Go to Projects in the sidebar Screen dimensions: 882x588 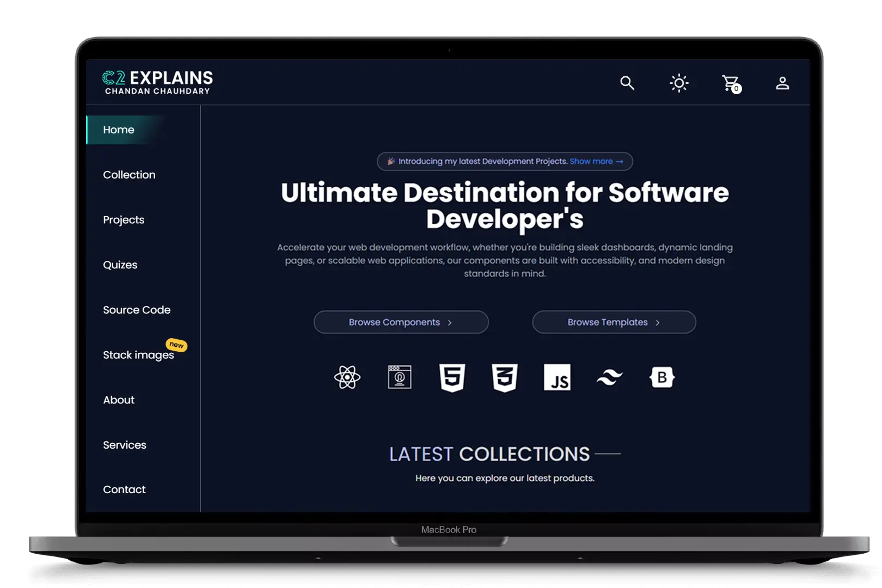click(124, 220)
